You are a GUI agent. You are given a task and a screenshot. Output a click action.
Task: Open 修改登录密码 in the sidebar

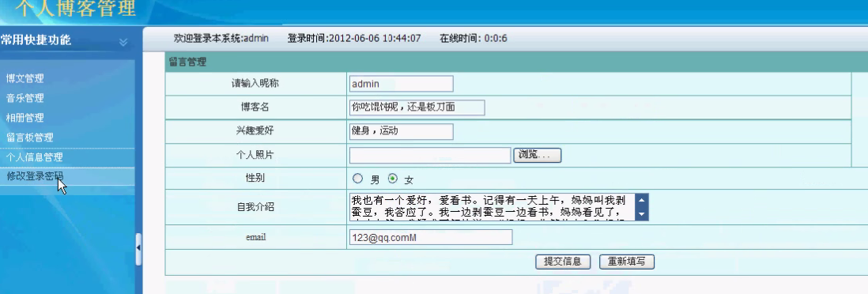click(34, 176)
